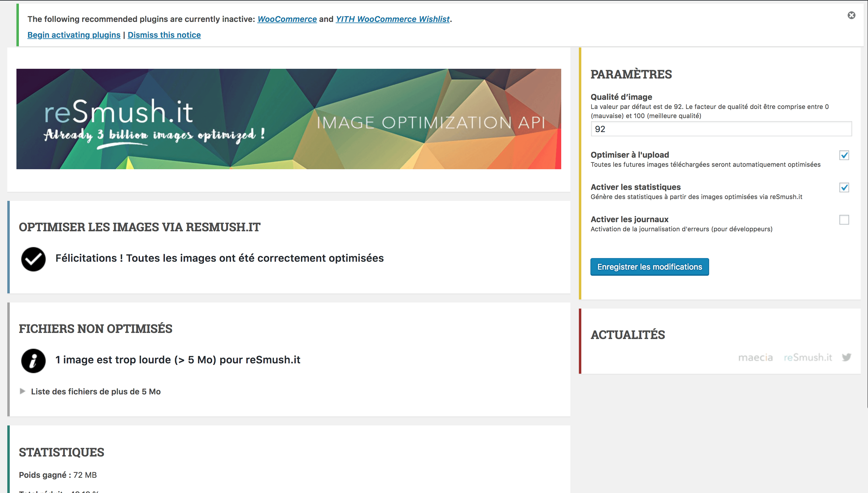
Task: Click the 'Poids gagné : 72 MB' statistic
Action: coord(58,475)
